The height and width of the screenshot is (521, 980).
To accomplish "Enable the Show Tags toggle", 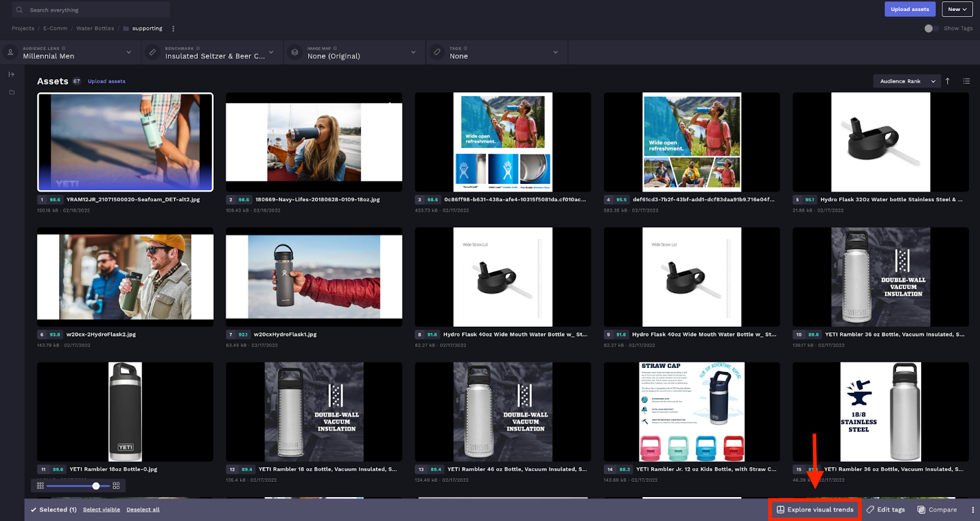I will click(931, 28).
